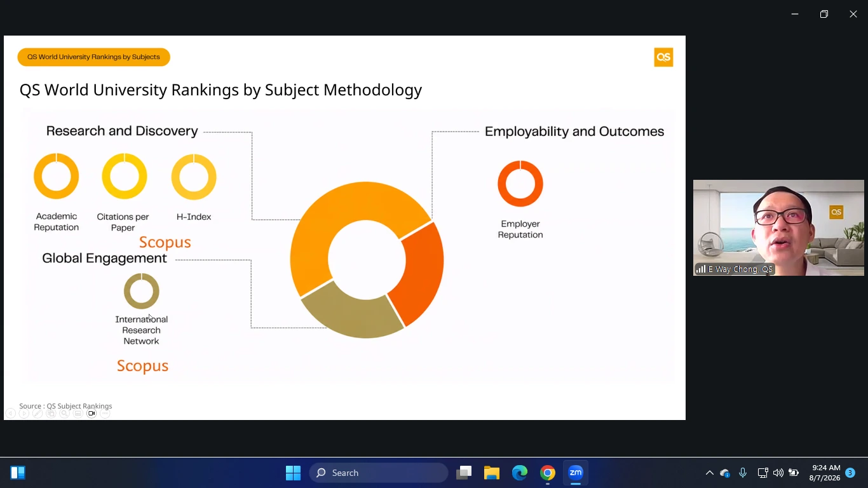This screenshot has height=488, width=868.
Task: Open network settings from the tray icon
Action: 763,473
